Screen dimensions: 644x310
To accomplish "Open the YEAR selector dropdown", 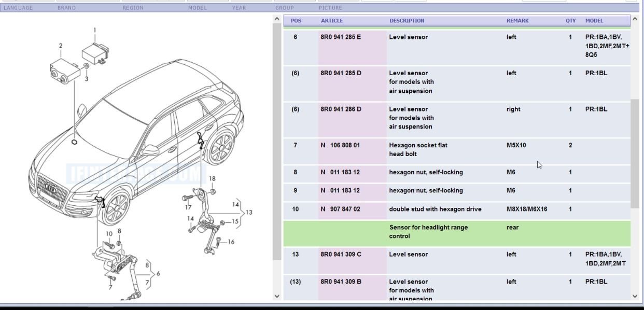I will tap(238, 8).
